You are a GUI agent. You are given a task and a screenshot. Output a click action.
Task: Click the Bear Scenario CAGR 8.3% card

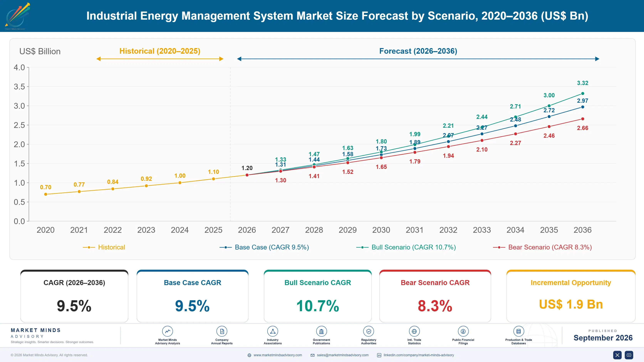(435, 296)
